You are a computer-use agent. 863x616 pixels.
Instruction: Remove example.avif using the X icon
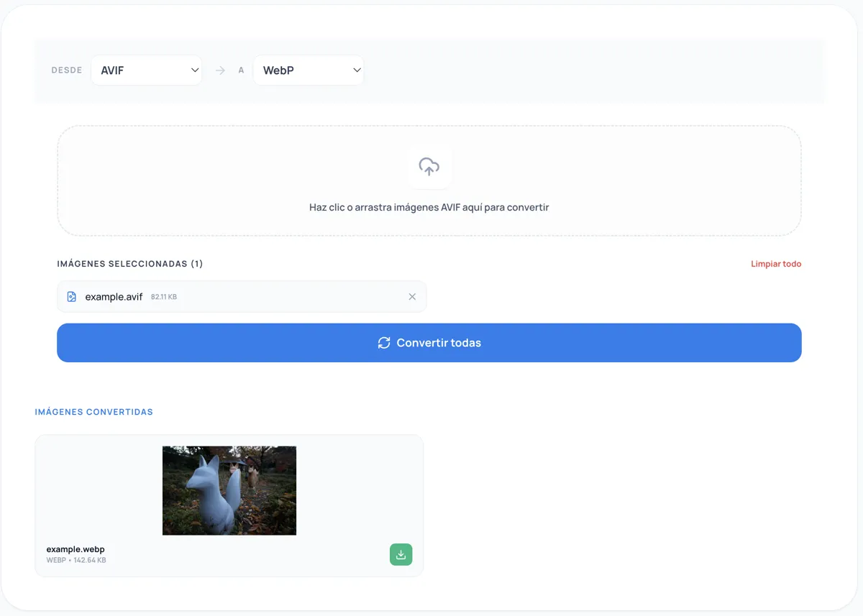coord(412,296)
